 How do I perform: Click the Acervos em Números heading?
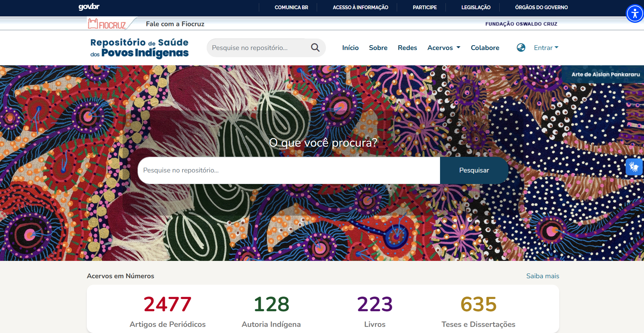(x=121, y=276)
